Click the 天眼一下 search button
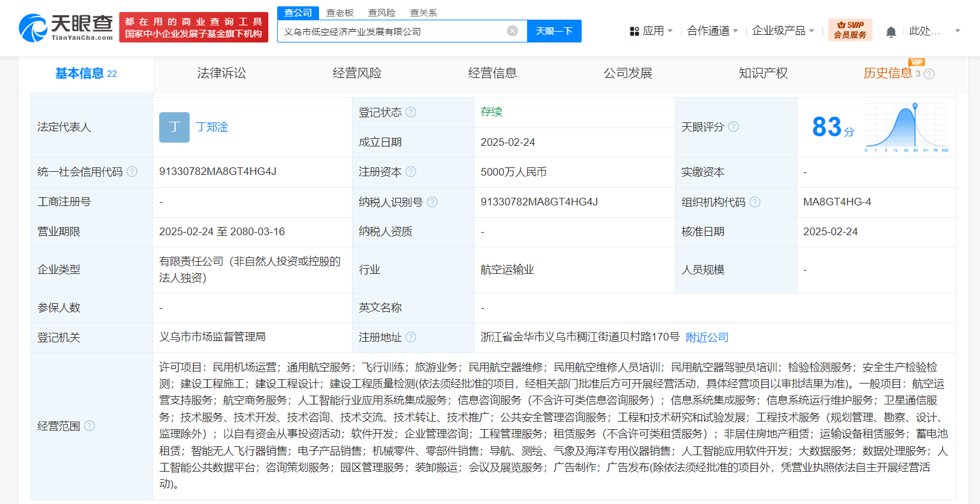This screenshot has width=980, height=504. pos(555,30)
